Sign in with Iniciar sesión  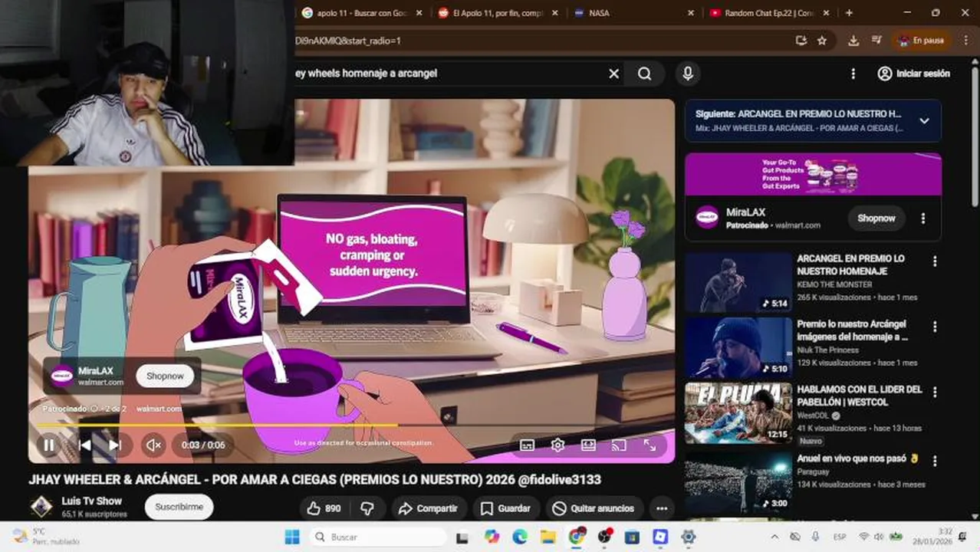pos(913,74)
